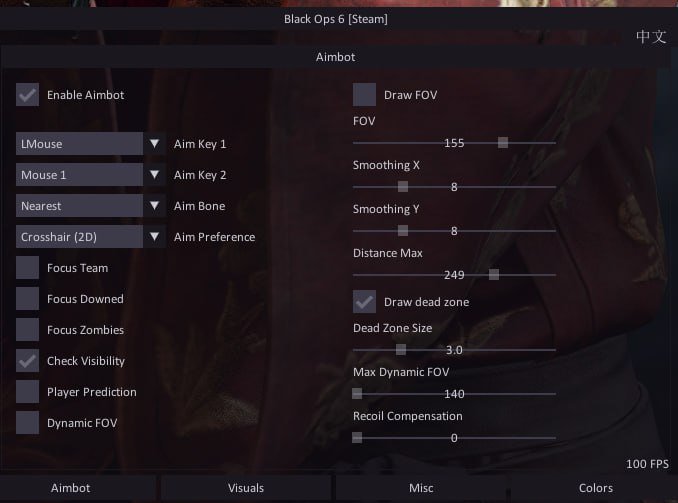This screenshot has height=503, width=678.
Task: Tick the Player Prediction checkbox
Action: [x=28, y=392]
